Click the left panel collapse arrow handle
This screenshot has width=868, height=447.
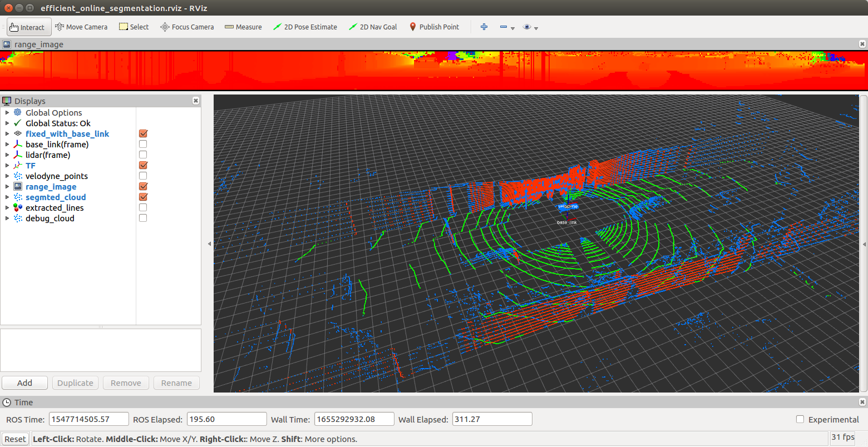coord(209,244)
